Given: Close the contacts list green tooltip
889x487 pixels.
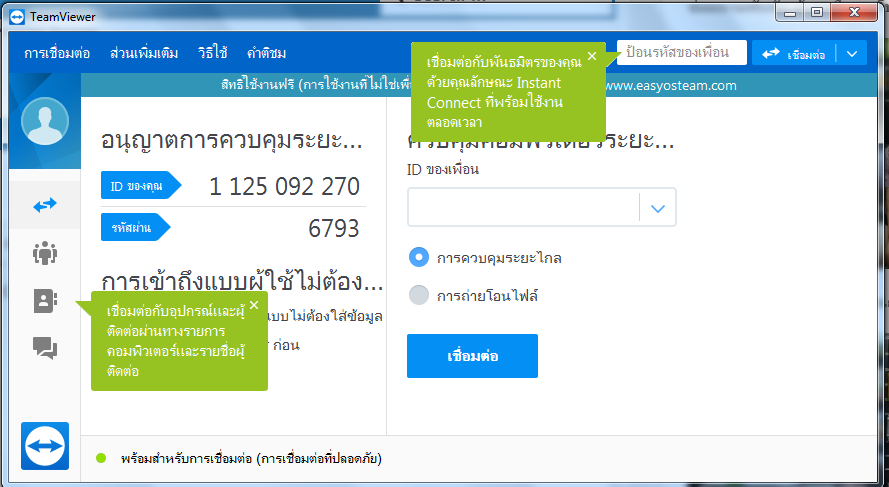Looking at the screenshot, I should (x=254, y=305).
